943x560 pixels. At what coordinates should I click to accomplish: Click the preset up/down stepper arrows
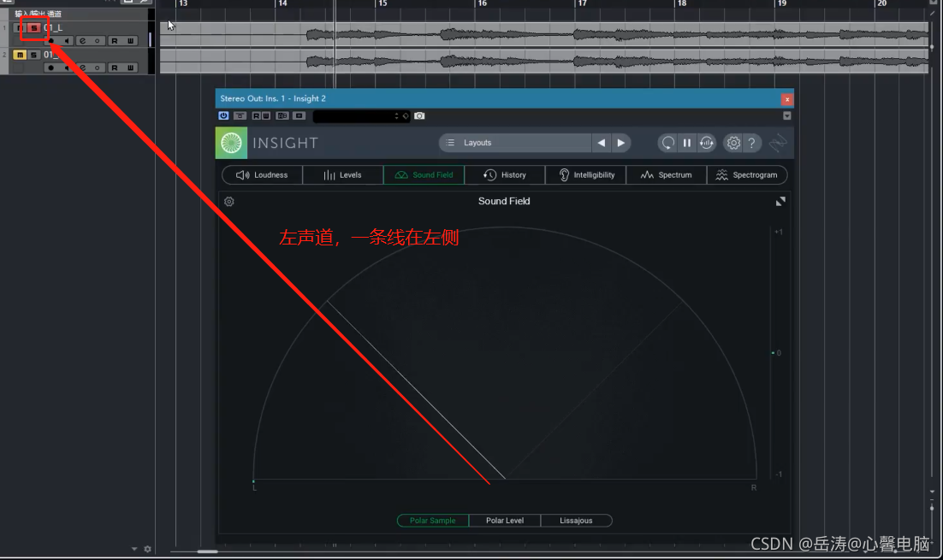pos(396,116)
